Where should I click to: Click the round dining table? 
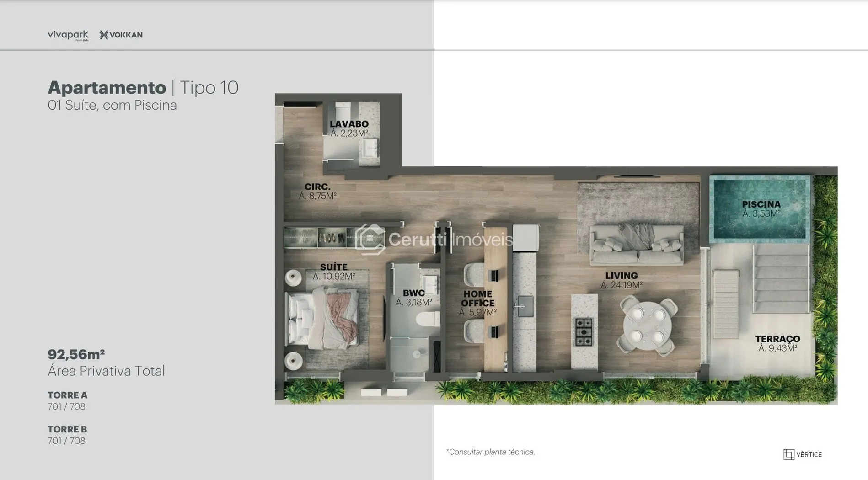coord(647,326)
